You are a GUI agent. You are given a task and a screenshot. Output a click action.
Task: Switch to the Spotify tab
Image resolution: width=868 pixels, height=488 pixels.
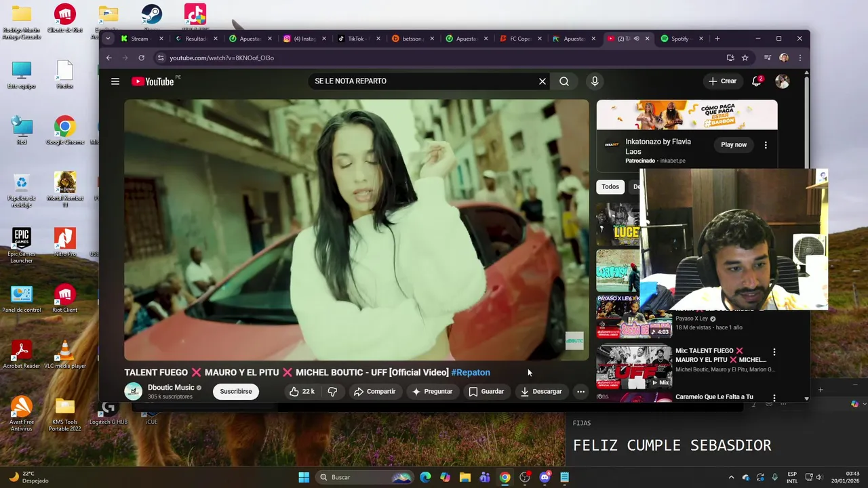coord(680,39)
